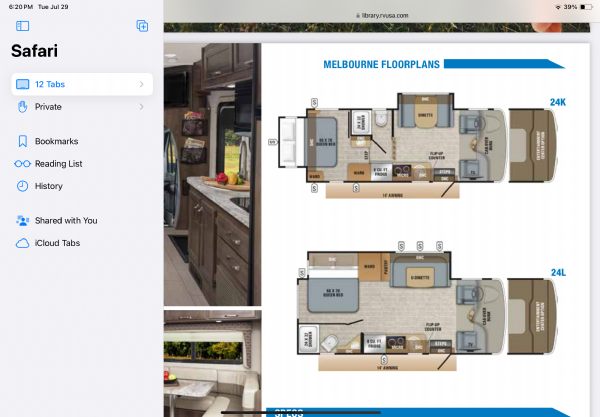Open History from the sidebar

pos(82,186)
